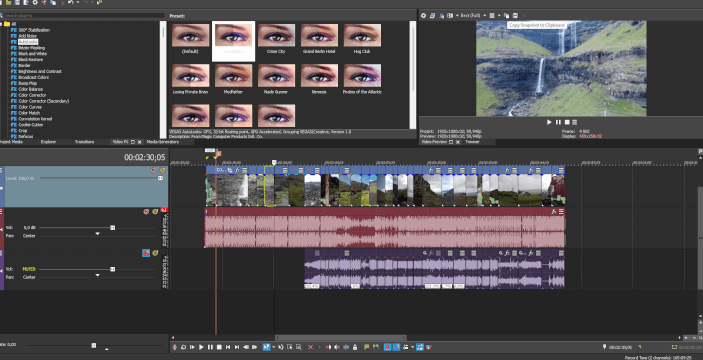The height and width of the screenshot is (360, 703).
Task: Toggle the Lock Event icon
Action: coord(355,347)
